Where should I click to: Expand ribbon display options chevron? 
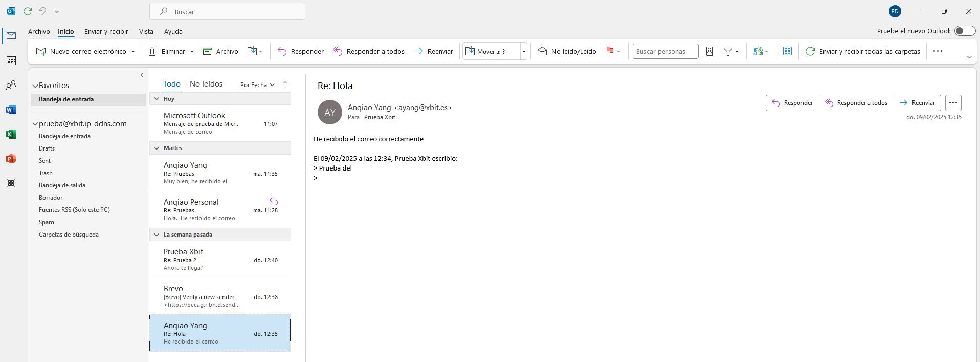[x=969, y=57]
